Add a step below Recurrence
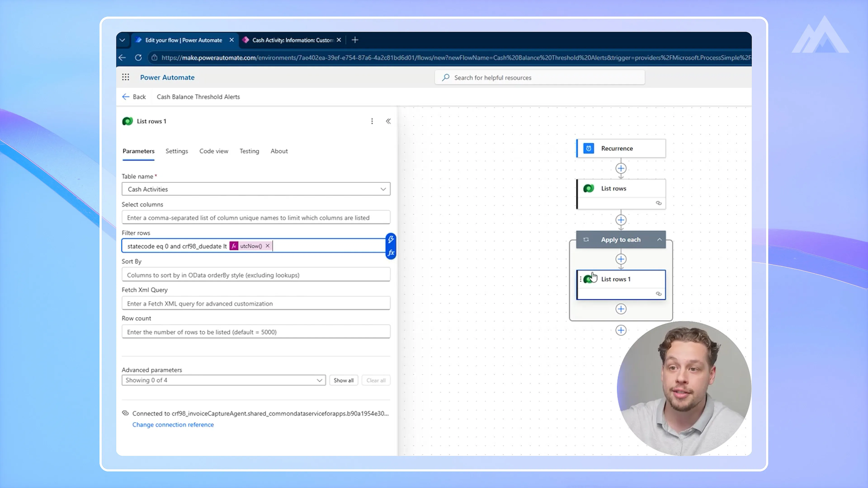868x488 pixels. click(621, 168)
